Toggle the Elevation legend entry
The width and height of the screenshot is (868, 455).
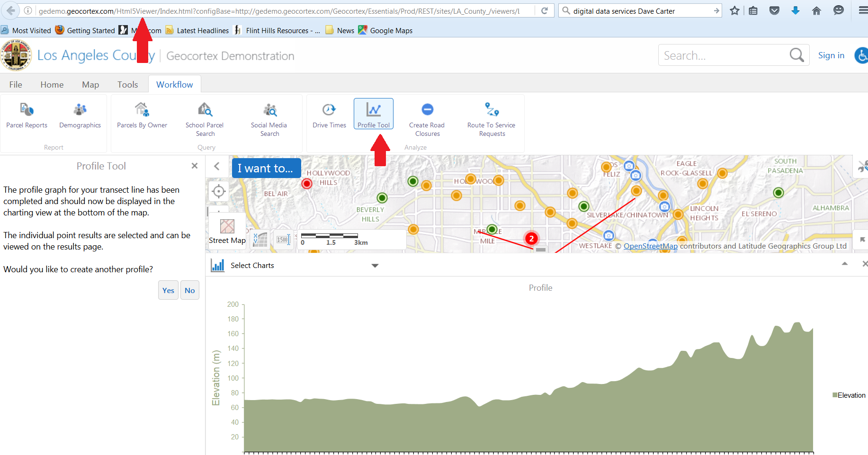click(x=849, y=395)
